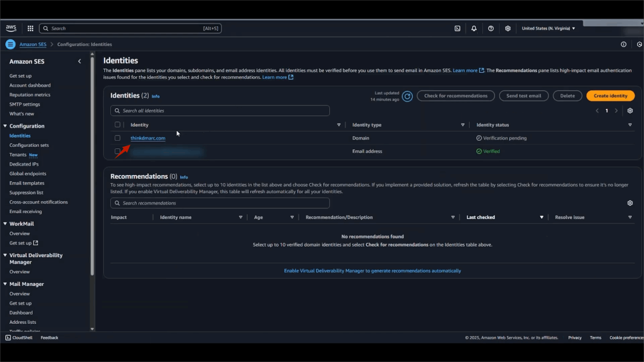
Task: Open Cross-account notifications in sidebar
Action: [x=39, y=202]
